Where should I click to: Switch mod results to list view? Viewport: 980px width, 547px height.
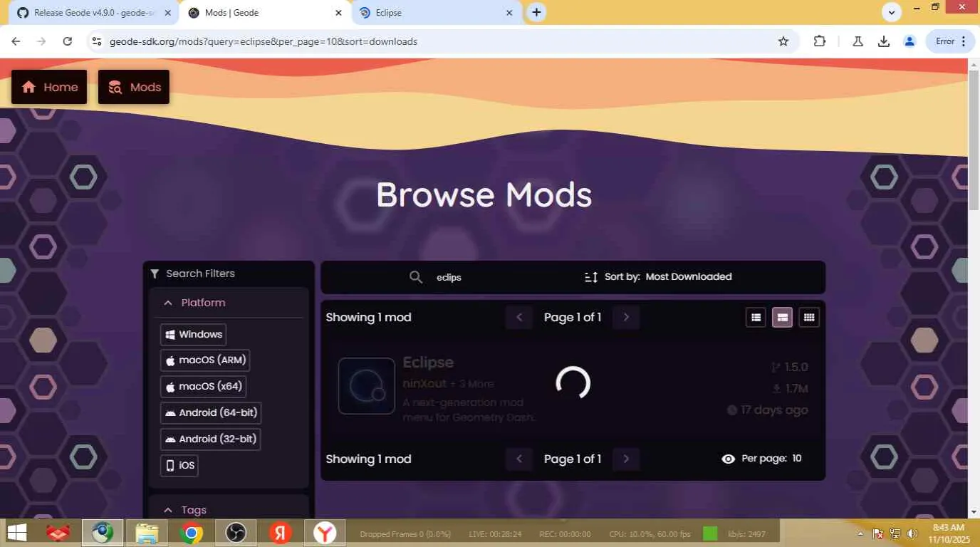tap(756, 318)
